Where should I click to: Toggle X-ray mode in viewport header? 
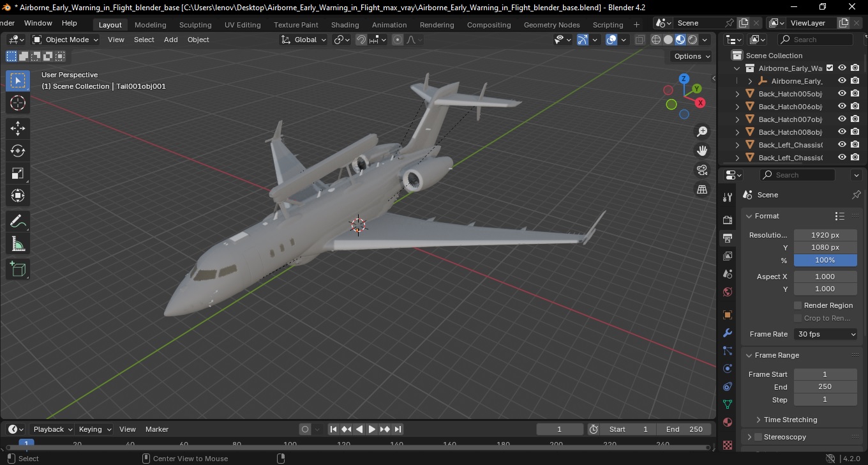(x=640, y=40)
